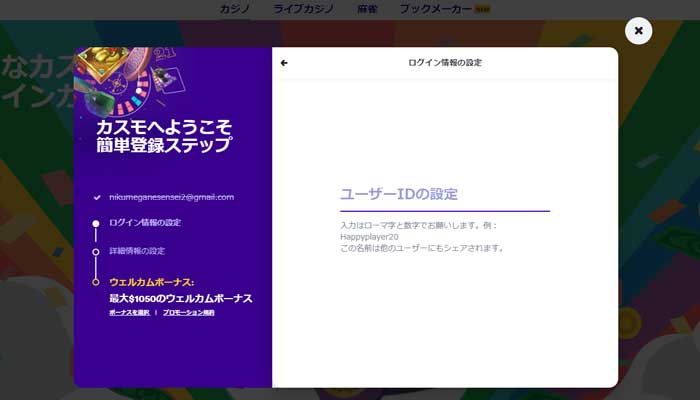Focus the ユーザーIDの設定 input field
This screenshot has width=700, height=400.
445,194
